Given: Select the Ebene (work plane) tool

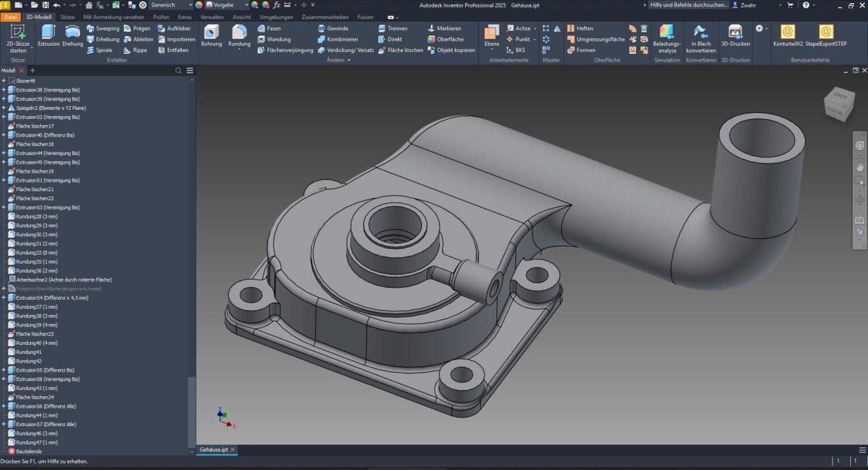Looking at the screenshot, I should point(492,37).
